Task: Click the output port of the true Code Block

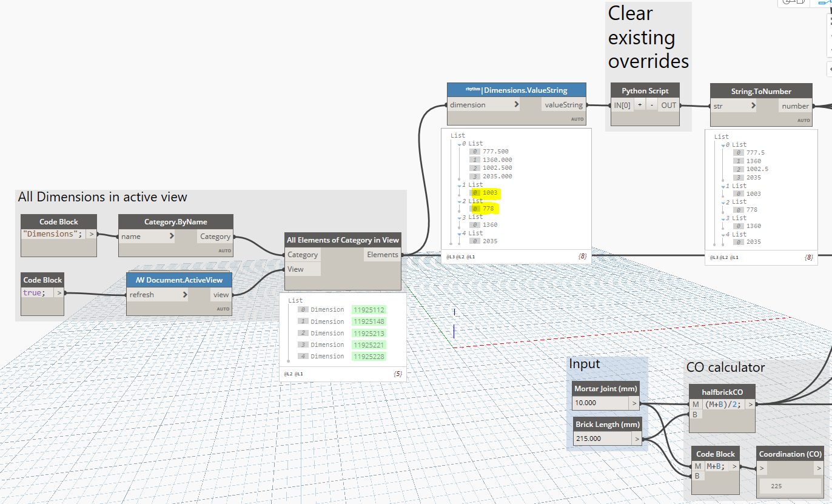Action: pyautogui.click(x=59, y=293)
